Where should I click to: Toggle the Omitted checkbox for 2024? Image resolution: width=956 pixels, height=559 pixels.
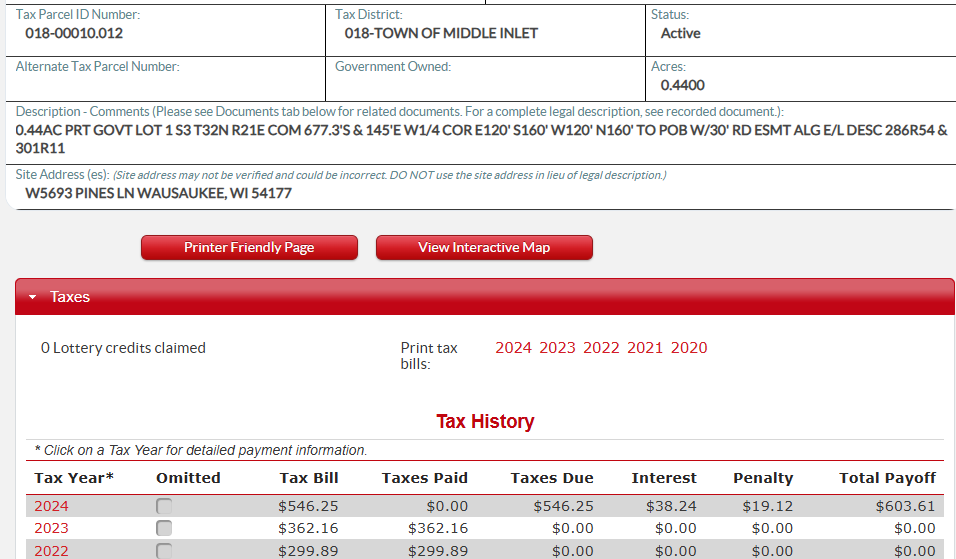(x=165, y=506)
